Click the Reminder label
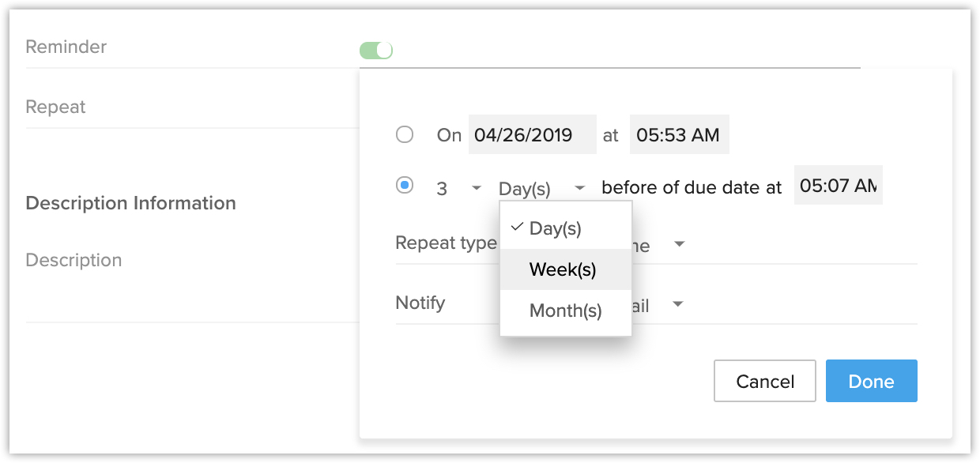980x463 pixels. click(66, 47)
